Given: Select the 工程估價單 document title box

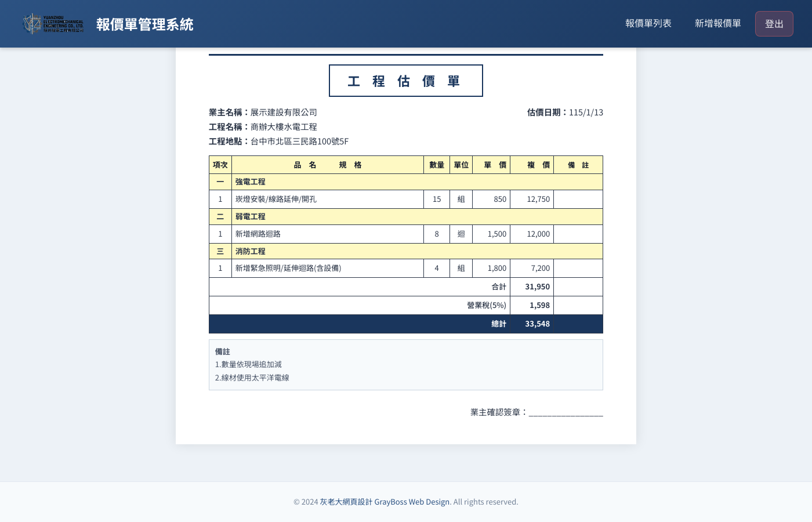Looking at the screenshot, I should (x=405, y=81).
